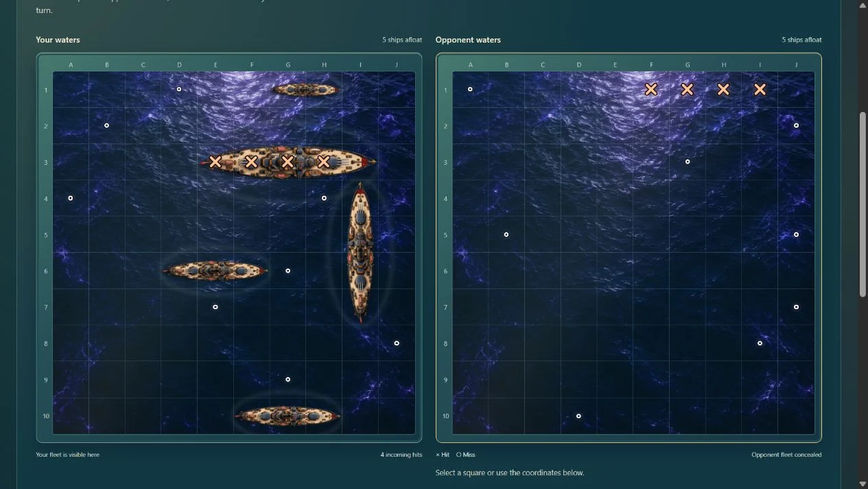Fire at square J10 in Opponent waters

796,416
